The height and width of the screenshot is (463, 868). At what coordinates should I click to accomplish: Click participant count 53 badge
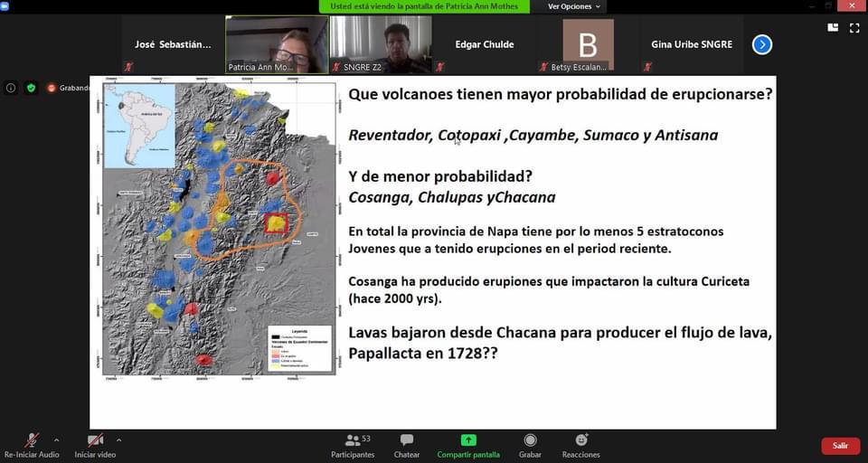click(x=366, y=439)
